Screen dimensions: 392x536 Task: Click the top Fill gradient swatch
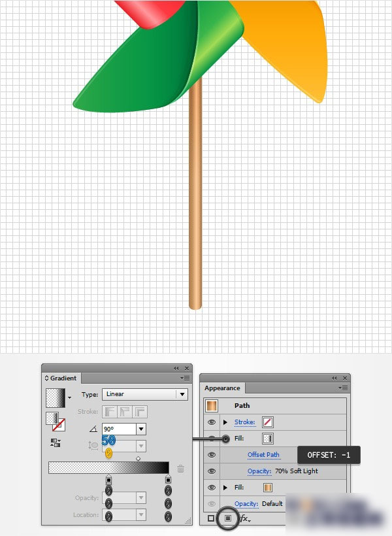tap(268, 439)
